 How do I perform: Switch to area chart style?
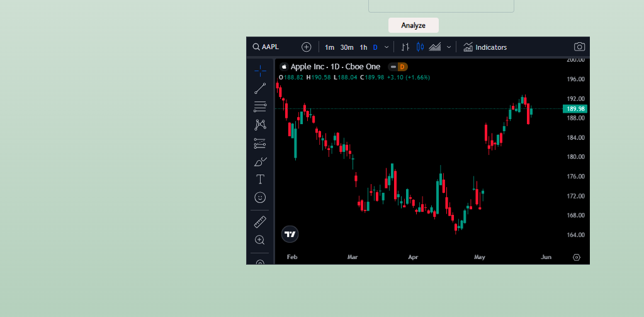pos(435,47)
